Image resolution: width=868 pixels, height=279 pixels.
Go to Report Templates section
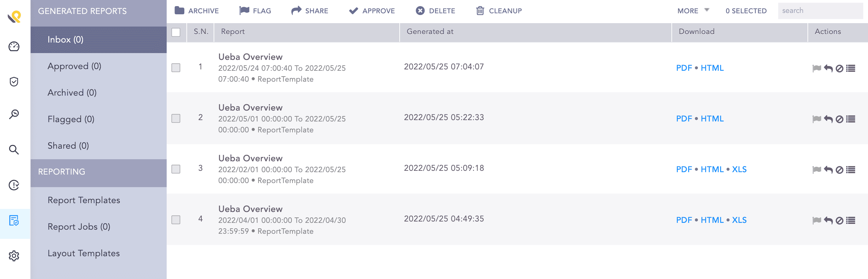pos(84,200)
